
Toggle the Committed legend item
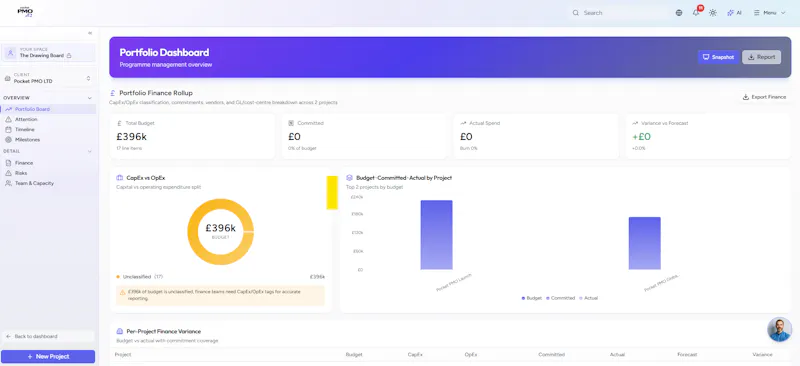[560, 298]
